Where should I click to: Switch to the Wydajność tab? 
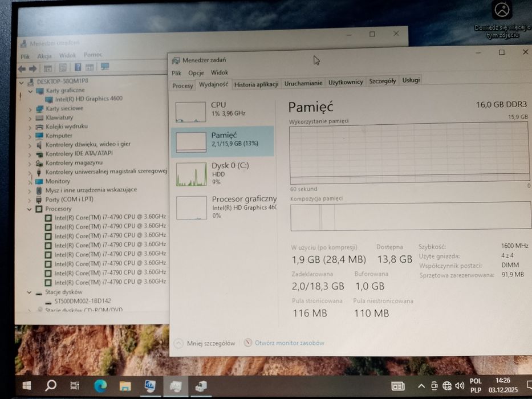pos(213,84)
